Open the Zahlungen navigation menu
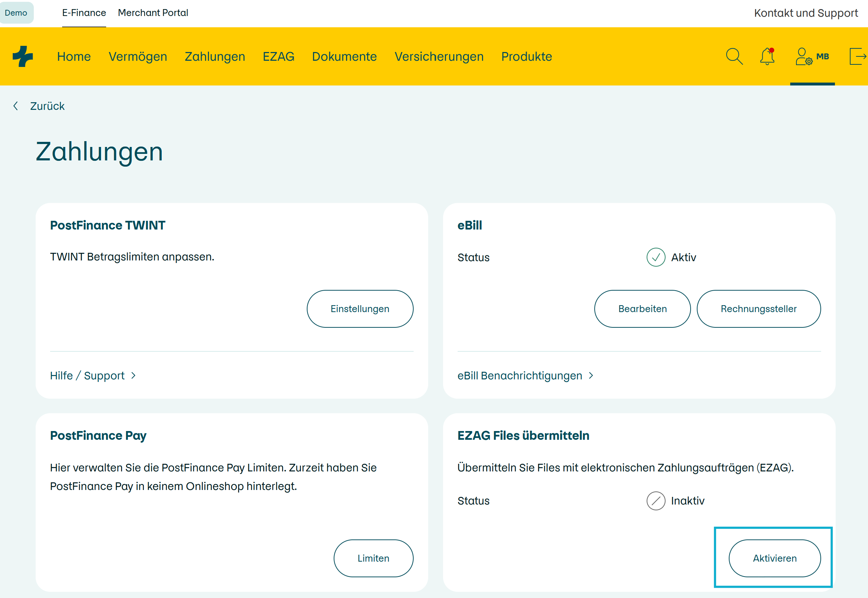The image size is (868, 598). (215, 57)
